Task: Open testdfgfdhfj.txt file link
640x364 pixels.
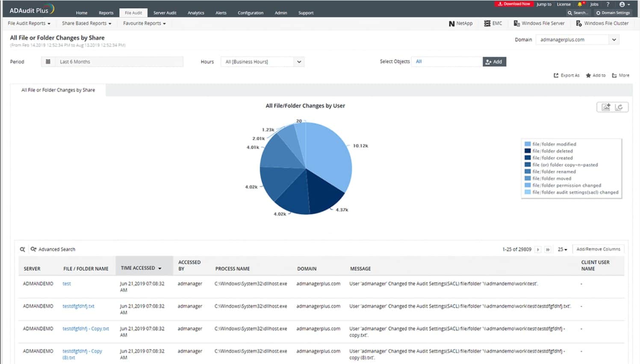Action: (78, 306)
